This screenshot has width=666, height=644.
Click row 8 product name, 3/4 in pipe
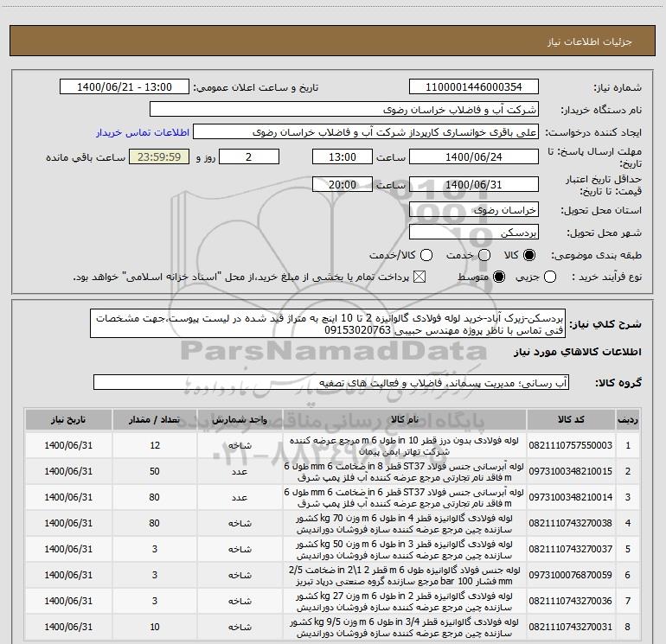coord(404,627)
